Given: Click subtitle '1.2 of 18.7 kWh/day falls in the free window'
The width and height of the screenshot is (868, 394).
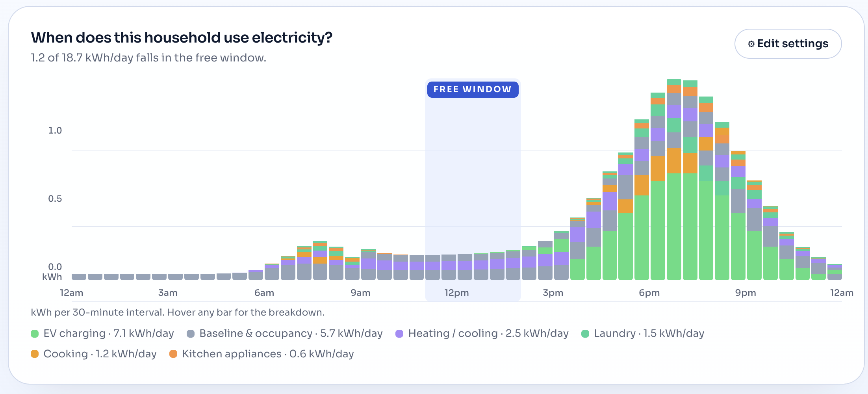Looking at the screenshot, I should (148, 58).
